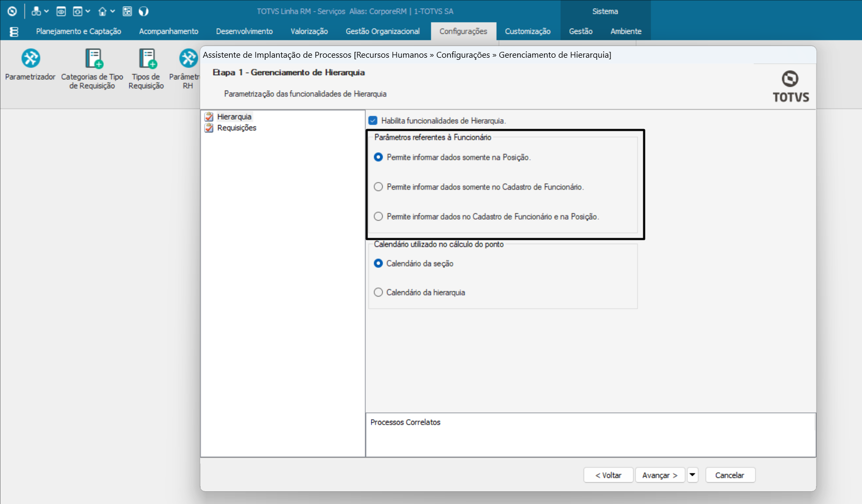Choose Cadastro de Funcionário e na Posição option

378,217
